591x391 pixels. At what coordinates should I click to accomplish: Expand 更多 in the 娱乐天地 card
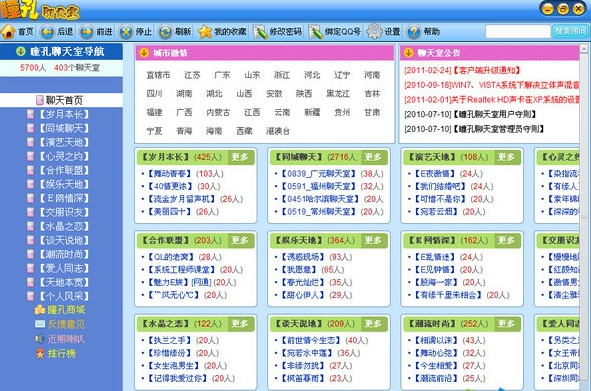pos(373,240)
